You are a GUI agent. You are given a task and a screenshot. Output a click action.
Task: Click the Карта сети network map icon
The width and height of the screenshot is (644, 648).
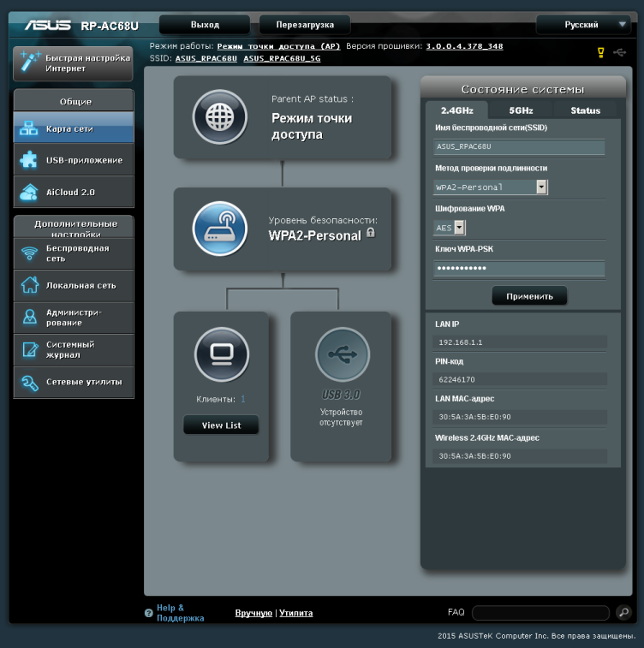click(x=29, y=128)
